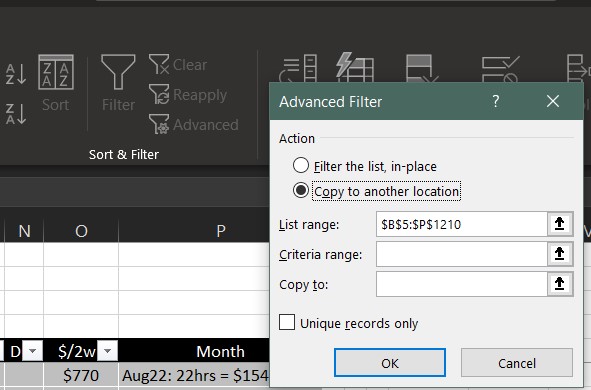The image size is (591, 390).
Task: Click Text to Columns icon
Action: click(298, 69)
